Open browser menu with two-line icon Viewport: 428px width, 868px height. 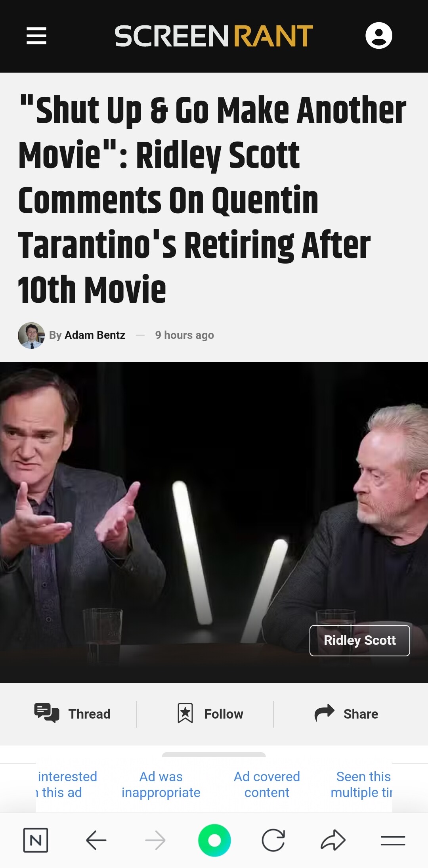point(393,840)
